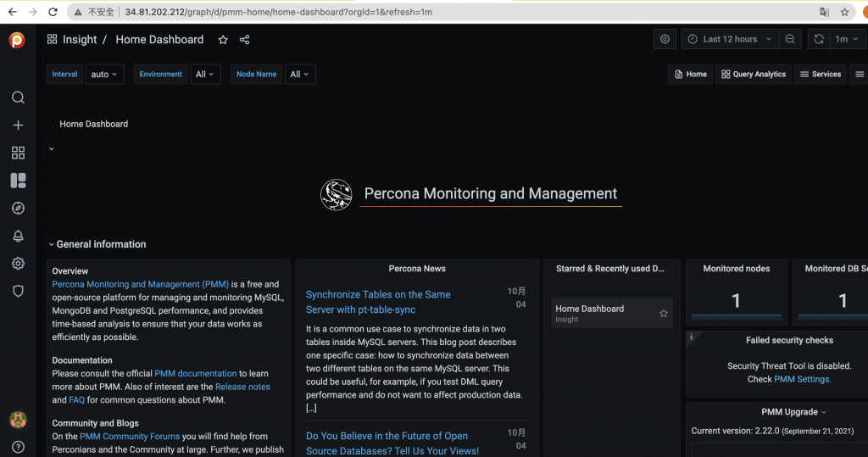868x457 pixels.
Task: Click the user avatar in sidebar
Action: pos(19,420)
